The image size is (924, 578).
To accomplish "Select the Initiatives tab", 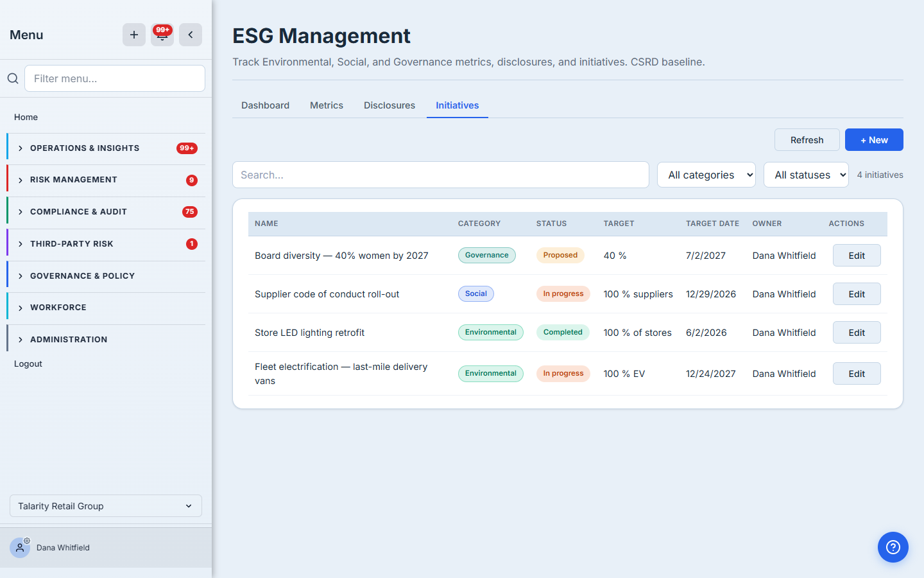I will [x=458, y=105].
